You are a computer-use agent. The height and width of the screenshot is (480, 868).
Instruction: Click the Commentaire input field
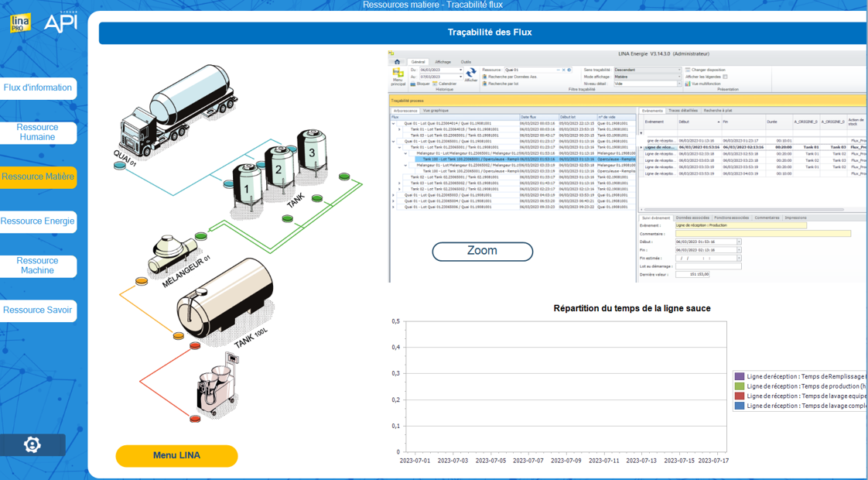click(763, 234)
